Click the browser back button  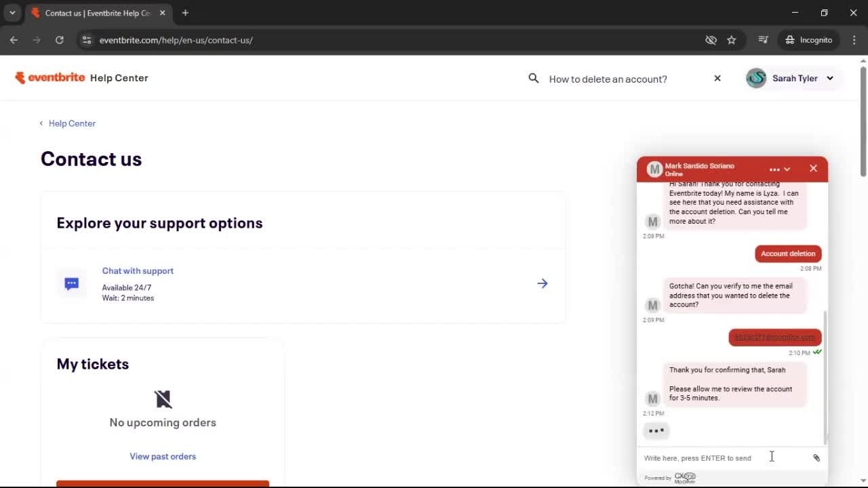click(x=14, y=40)
